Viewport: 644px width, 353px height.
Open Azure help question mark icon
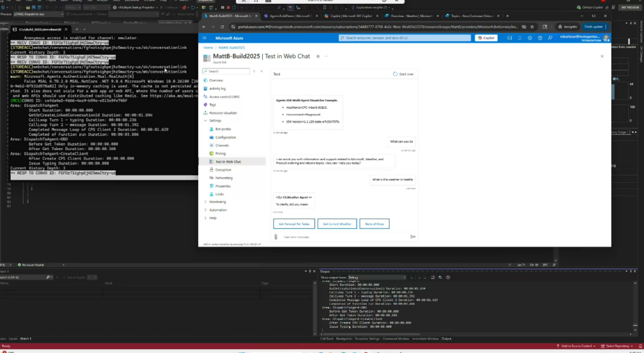540,38
